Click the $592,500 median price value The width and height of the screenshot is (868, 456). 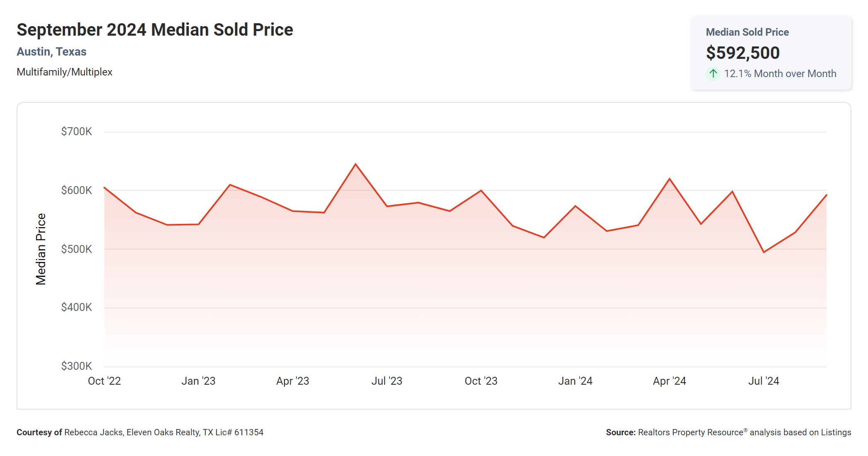(x=743, y=53)
